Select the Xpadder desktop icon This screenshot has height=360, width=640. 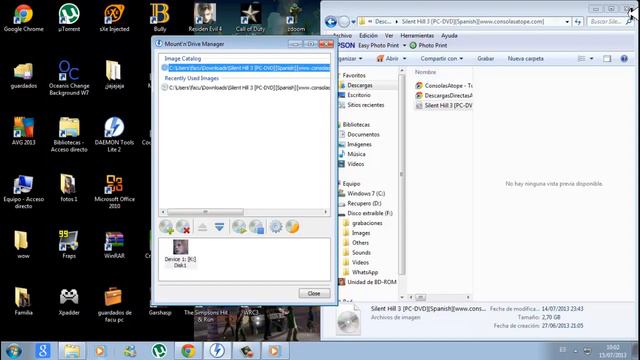point(69,301)
